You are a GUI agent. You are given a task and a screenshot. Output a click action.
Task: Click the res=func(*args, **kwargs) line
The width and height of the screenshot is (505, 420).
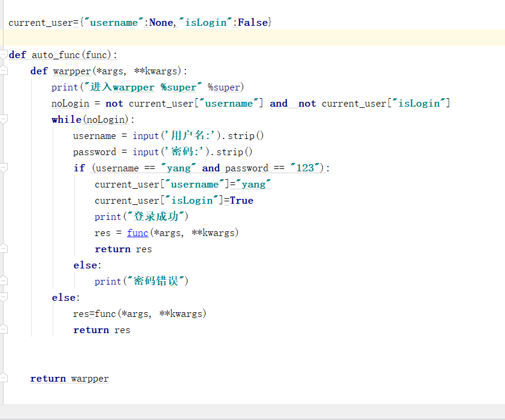click(140, 314)
